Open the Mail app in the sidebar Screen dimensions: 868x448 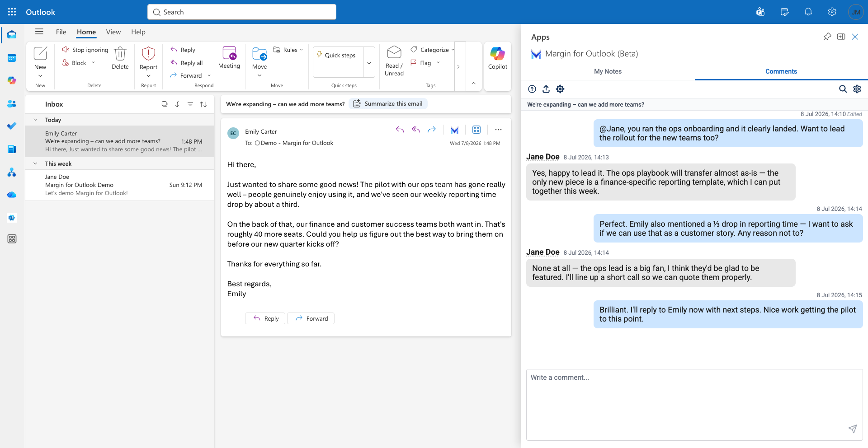pos(12,35)
